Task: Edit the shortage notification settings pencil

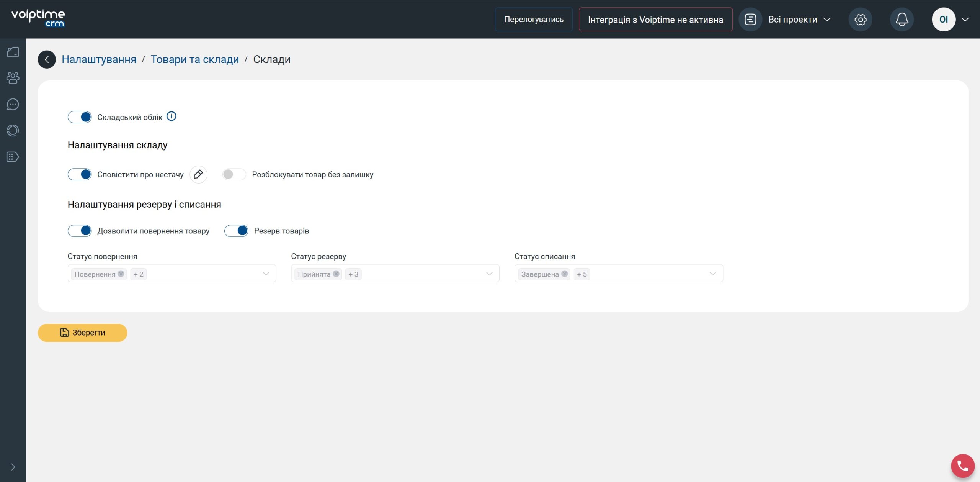Action: 198,174
